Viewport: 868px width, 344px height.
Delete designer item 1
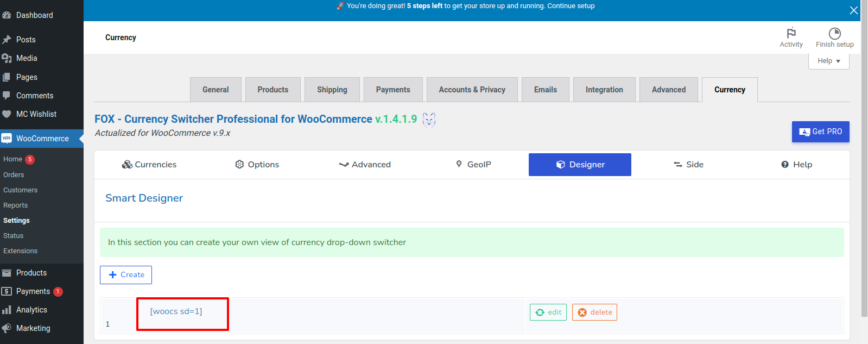594,312
